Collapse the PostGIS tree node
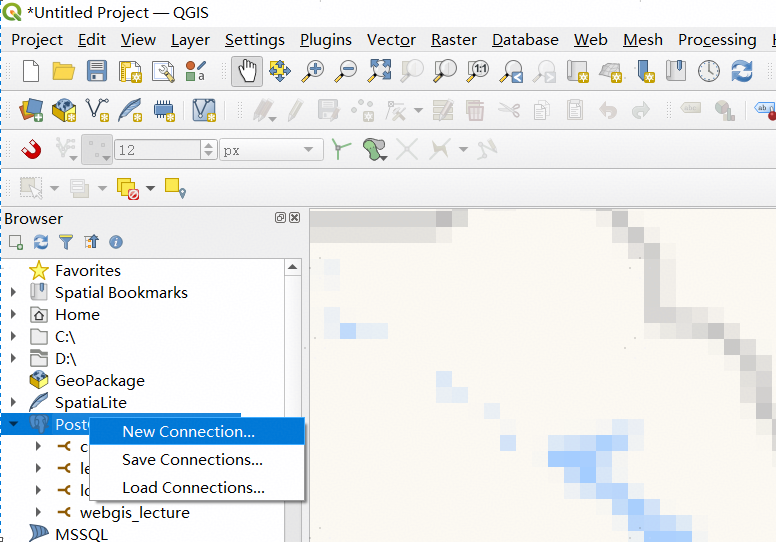The height and width of the screenshot is (542, 776). tap(13, 424)
